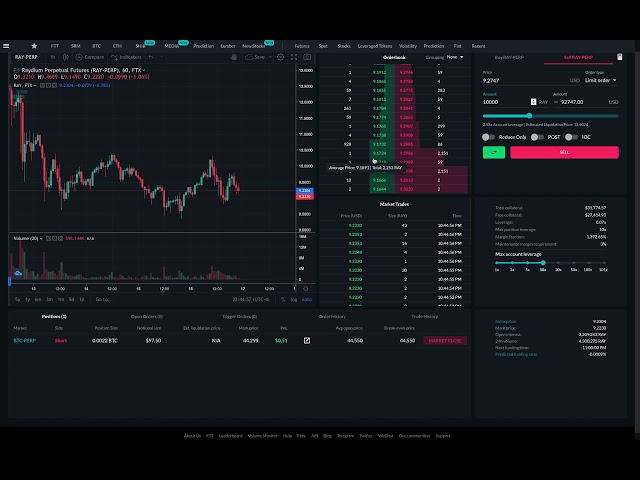Open BTC-PERP market link
Viewport: 640px width, 480px height.
[x=24, y=340]
